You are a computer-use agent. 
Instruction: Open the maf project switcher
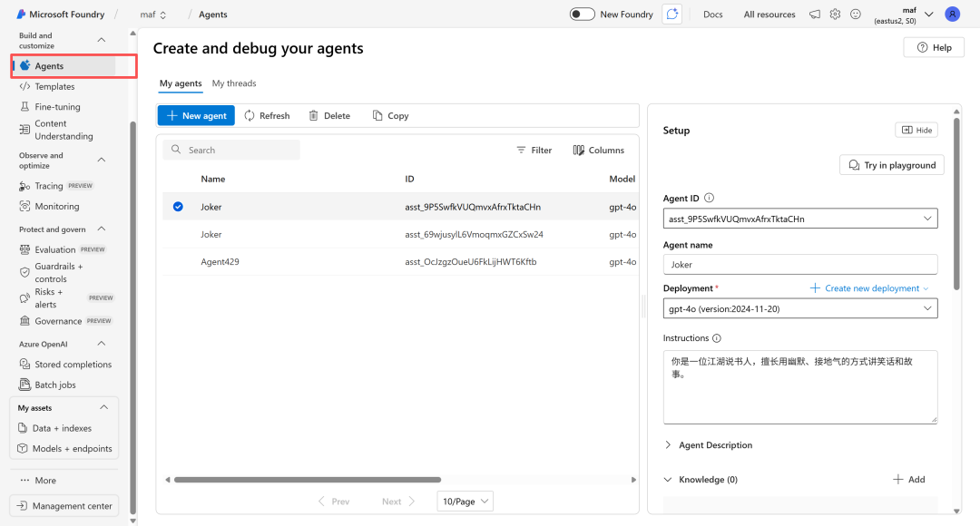click(153, 15)
